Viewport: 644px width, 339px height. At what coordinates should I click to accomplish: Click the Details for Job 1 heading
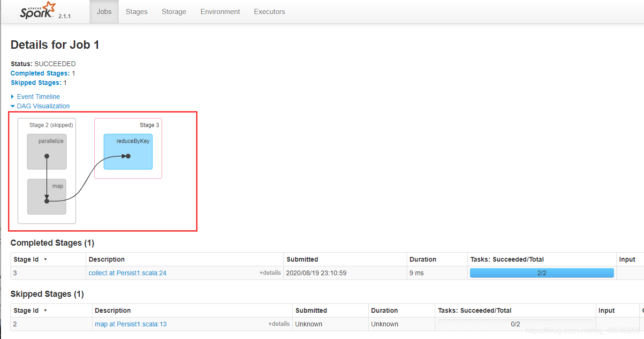(55, 45)
